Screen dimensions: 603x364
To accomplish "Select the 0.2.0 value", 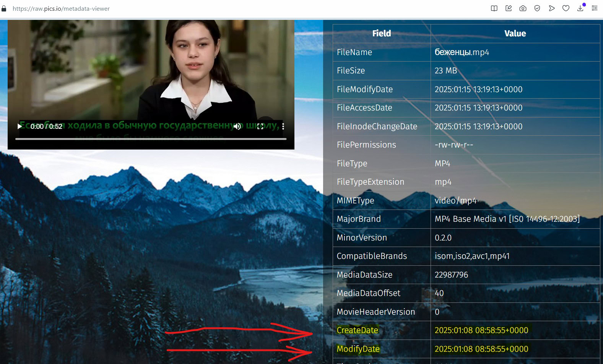I will tap(443, 238).
